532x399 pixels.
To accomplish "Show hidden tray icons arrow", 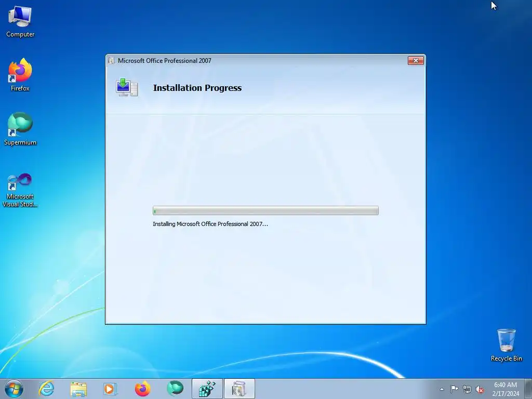I will click(x=442, y=389).
